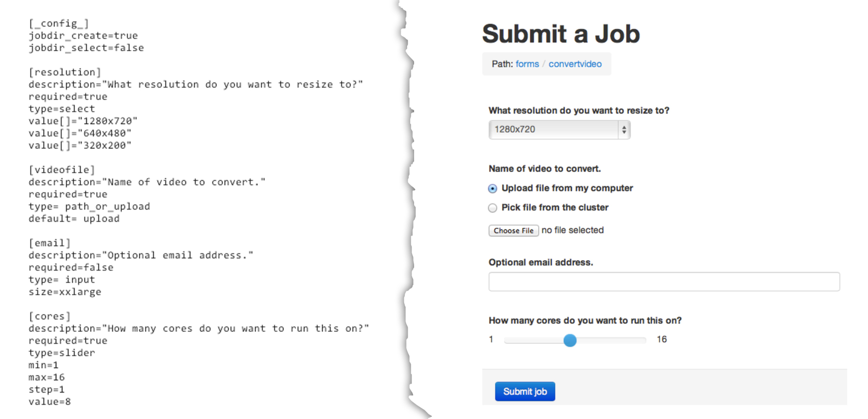The width and height of the screenshot is (868, 419).
Task: Click the resolution select stepper arrows
Action: [624, 130]
